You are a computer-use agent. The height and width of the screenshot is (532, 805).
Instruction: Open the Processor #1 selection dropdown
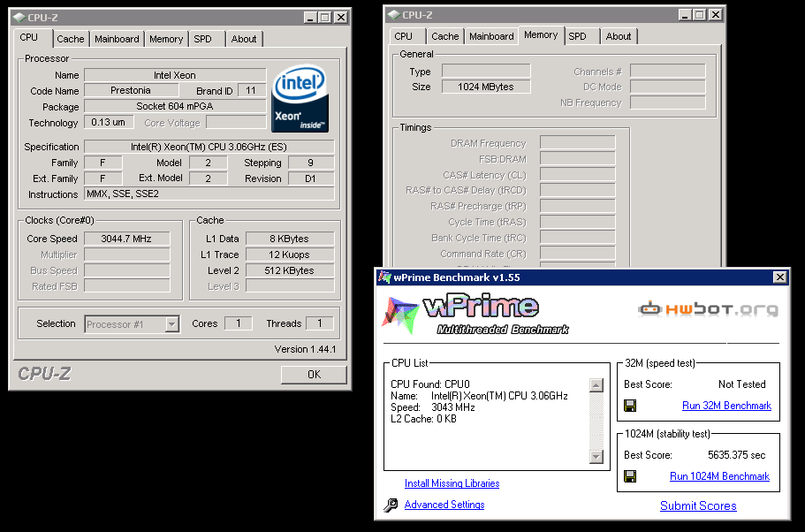point(172,324)
